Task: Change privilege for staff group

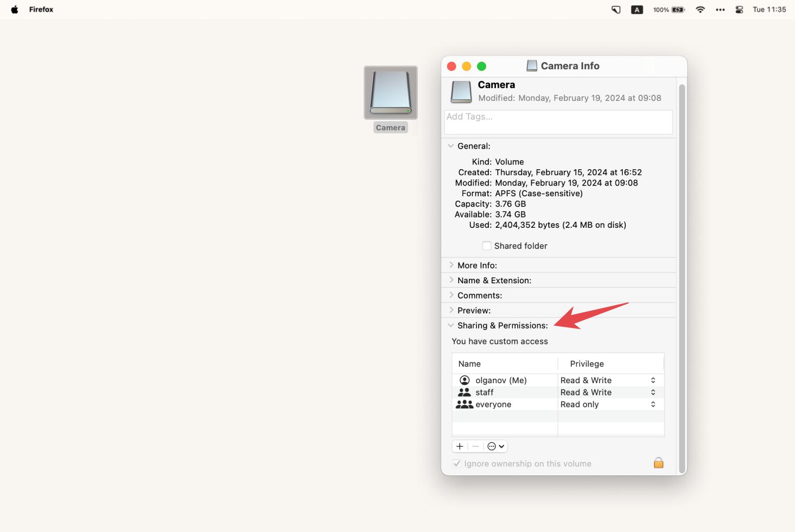Action: pyautogui.click(x=608, y=392)
